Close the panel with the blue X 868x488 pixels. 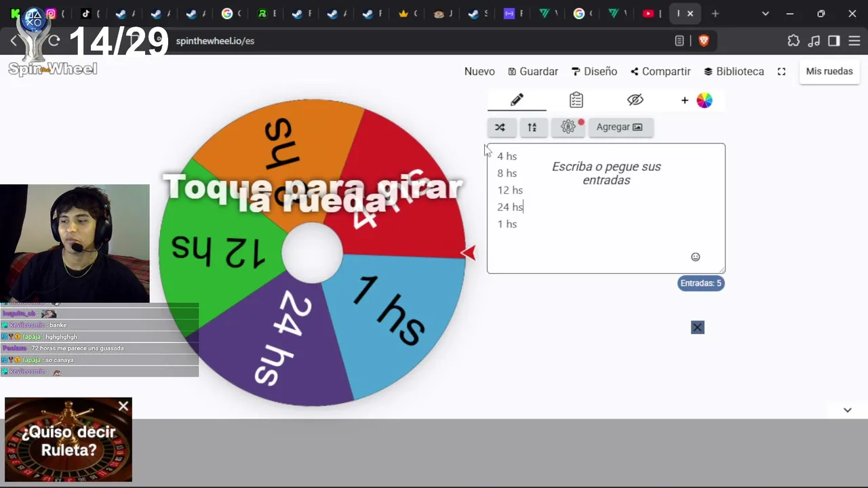[x=698, y=327]
